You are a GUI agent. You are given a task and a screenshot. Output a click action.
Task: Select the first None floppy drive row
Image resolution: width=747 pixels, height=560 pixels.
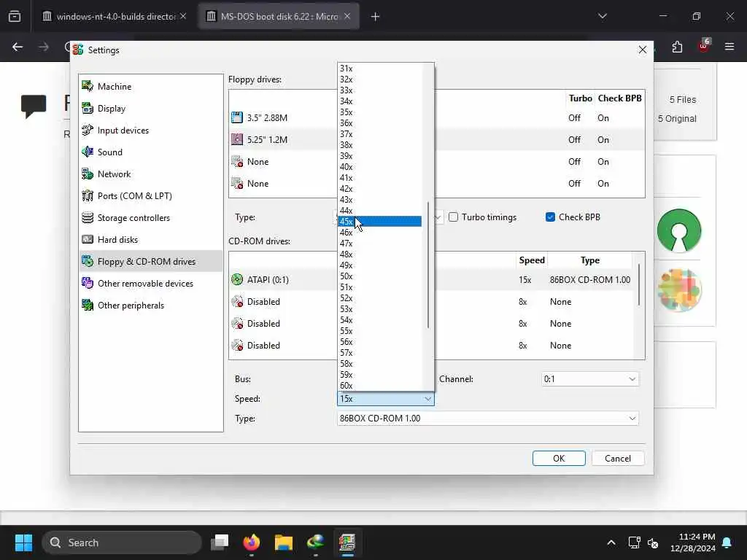pos(437,161)
